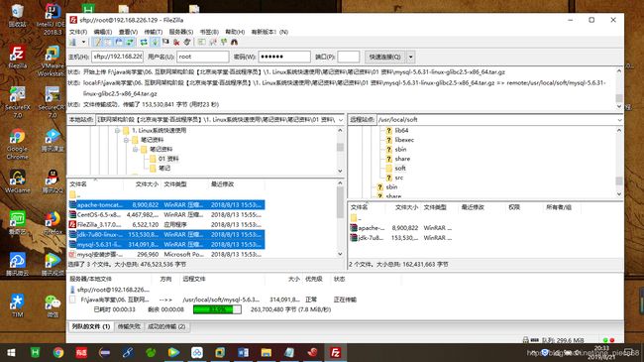
Task: Switch to the 成功的传输 (2) tab
Action: [x=166, y=326]
